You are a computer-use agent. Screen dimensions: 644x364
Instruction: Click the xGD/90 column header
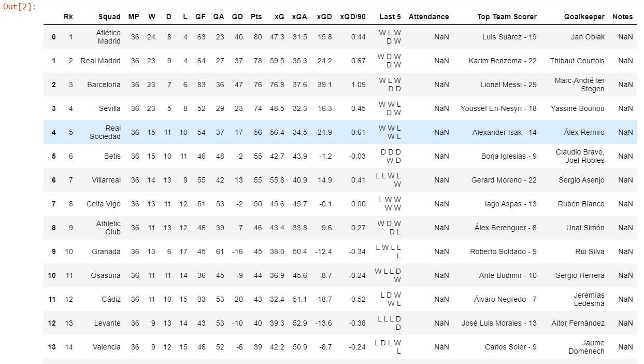353,17
